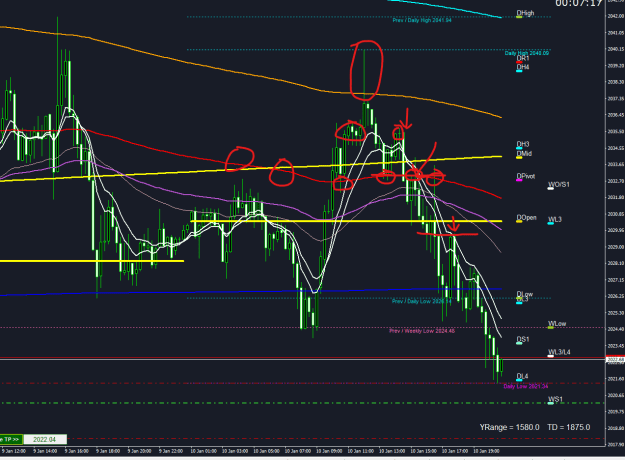625x460 pixels.
Task: Click the 10 Jan 11:00 time axis label
Action: tap(361, 451)
